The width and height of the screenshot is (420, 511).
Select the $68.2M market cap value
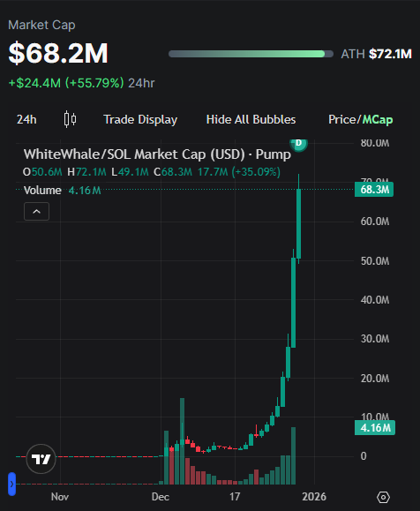[58, 53]
